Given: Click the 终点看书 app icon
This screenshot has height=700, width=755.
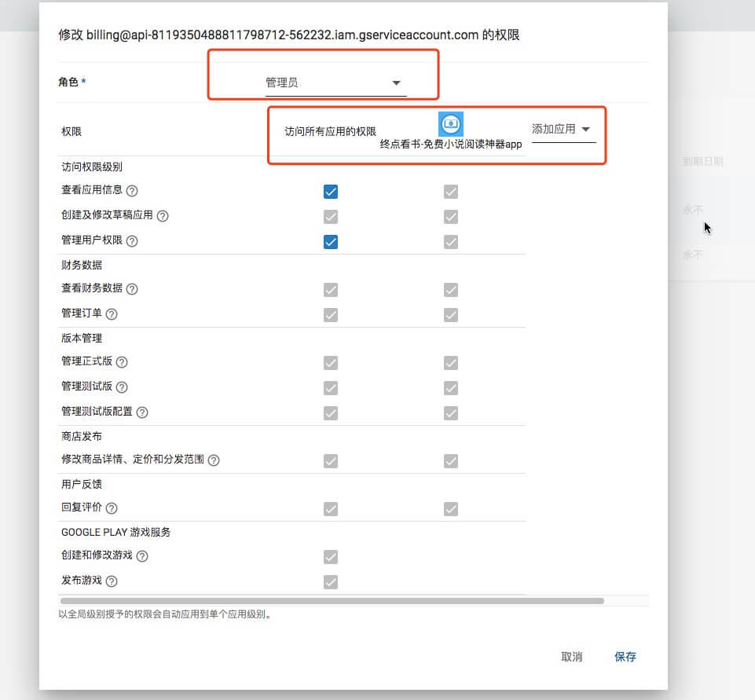Looking at the screenshot, I should (x=451, y=124).
